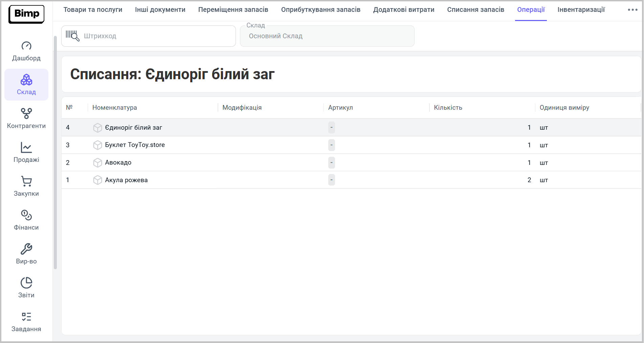Switch to the Інвентаризації tab
This screenshot has height=343, width=644.
pos(581,10)
